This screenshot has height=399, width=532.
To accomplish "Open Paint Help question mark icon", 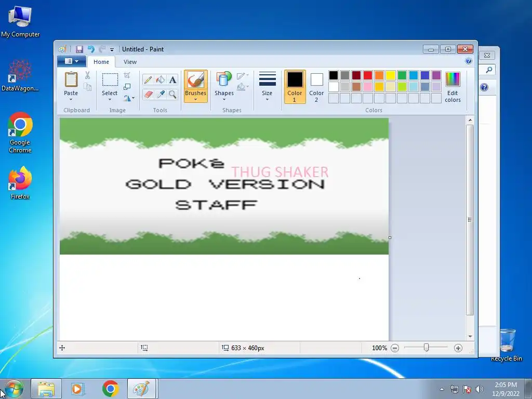I will point(469,61).
